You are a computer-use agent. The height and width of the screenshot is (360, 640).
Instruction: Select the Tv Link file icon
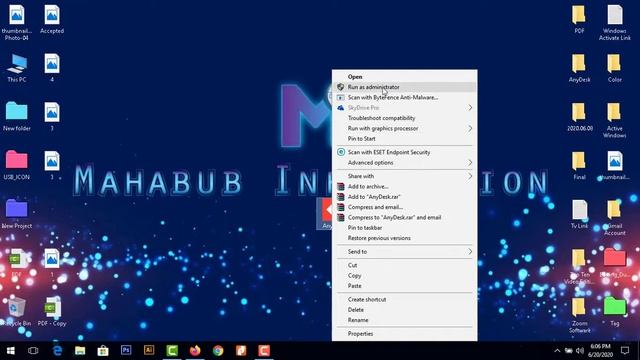[x=579, y=214]
